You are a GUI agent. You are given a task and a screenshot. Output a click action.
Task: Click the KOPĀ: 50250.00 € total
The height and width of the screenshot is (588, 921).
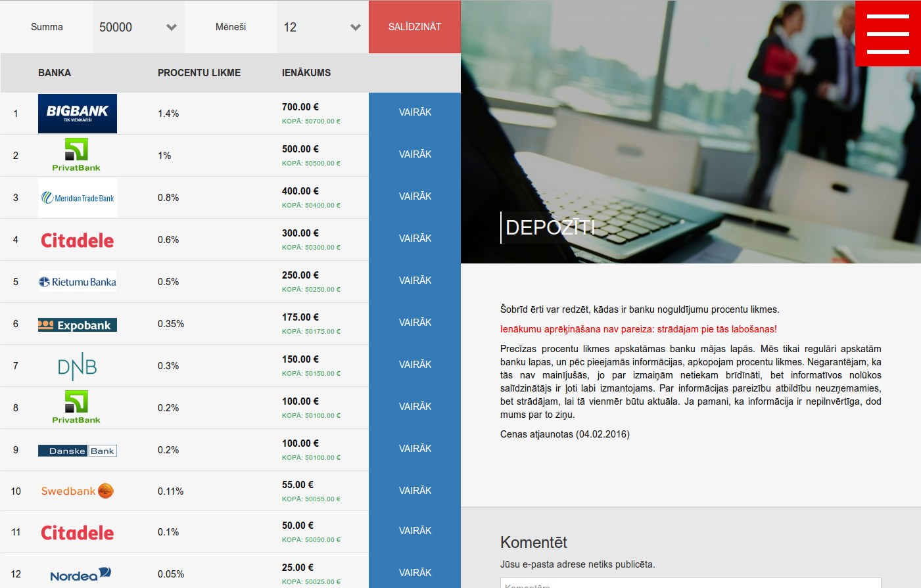tap(311, 290)
